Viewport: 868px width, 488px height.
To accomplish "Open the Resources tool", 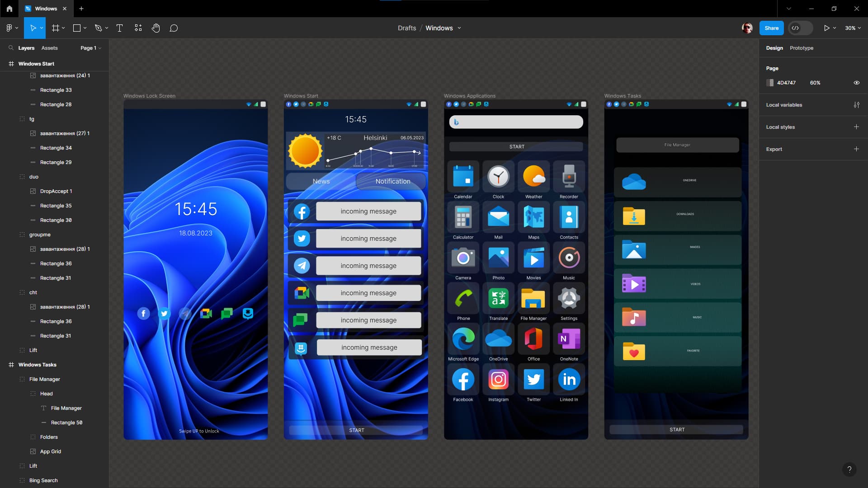I will (x=138, y=28).
